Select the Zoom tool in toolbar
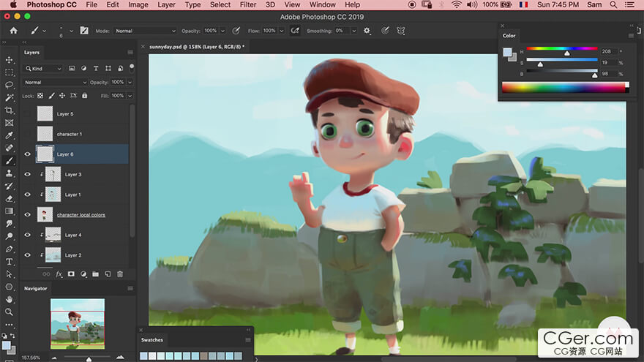The width and height of the screenshot is (644, 362). [x=10, y=312]
